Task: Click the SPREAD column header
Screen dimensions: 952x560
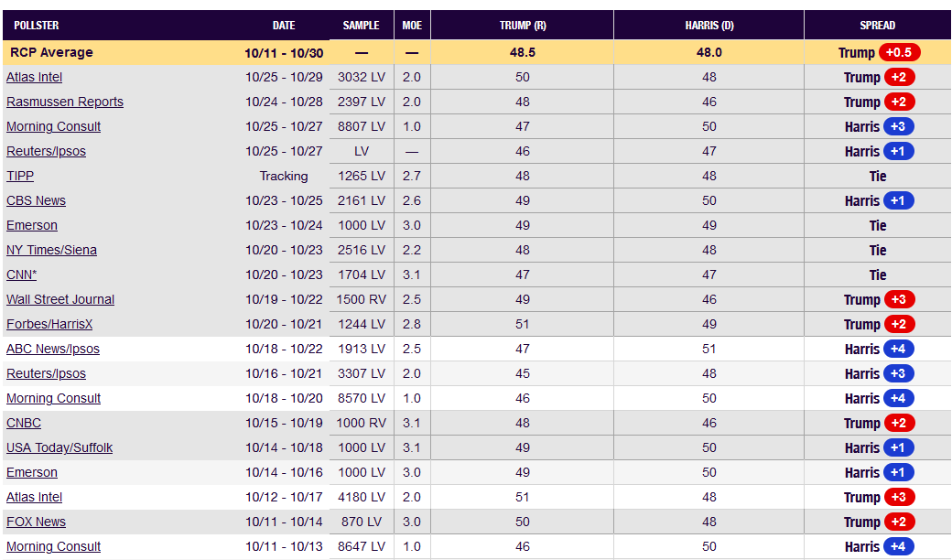Action: tap(877, 26)
